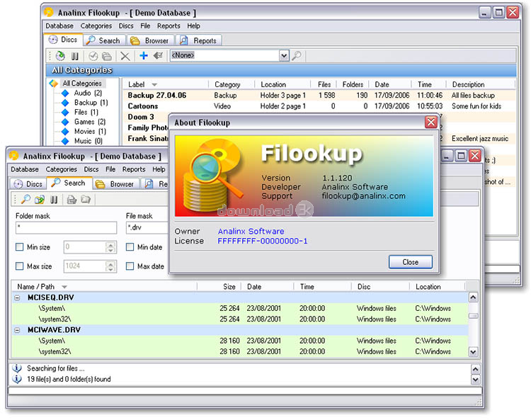Screen dimensions: 531x420
Task: Click the Folder mask input field
Action: click(66, 228)
